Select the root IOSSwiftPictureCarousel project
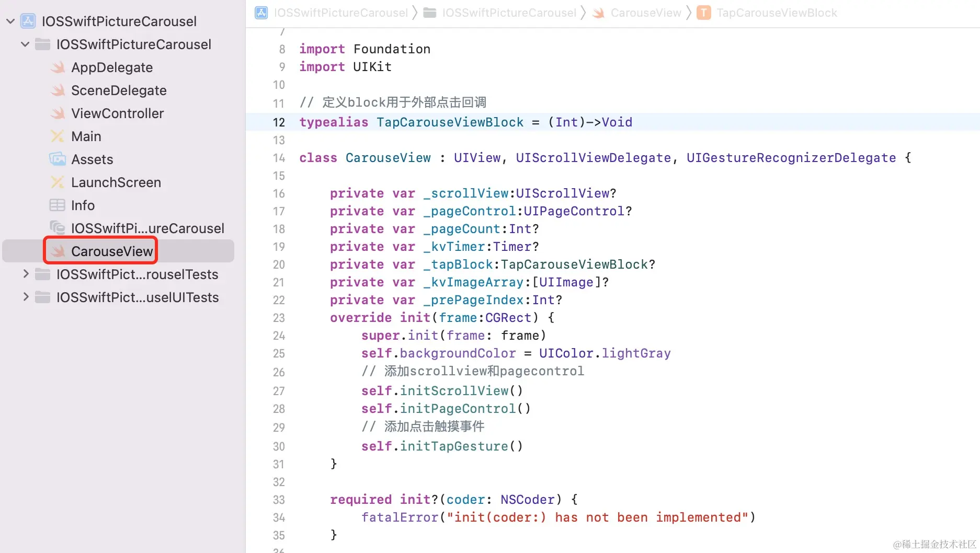980x553 pixels. point(119,21)
